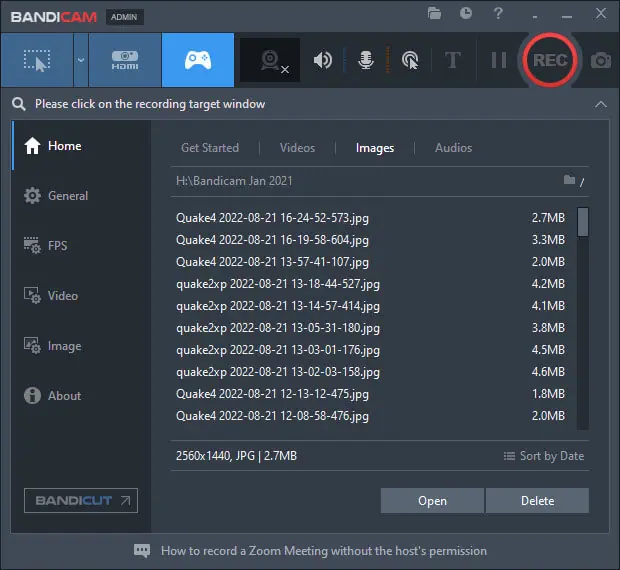
Task: Select Quake4 2022-08-21 12-13-12-475.jpg
Action: pos(371,394)
